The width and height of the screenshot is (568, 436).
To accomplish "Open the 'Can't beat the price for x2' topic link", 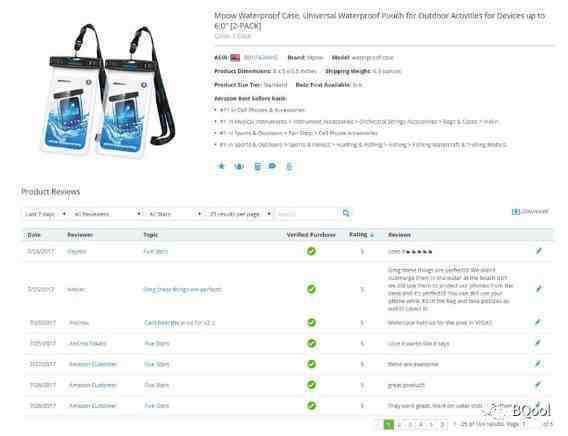I will [180, 322].
